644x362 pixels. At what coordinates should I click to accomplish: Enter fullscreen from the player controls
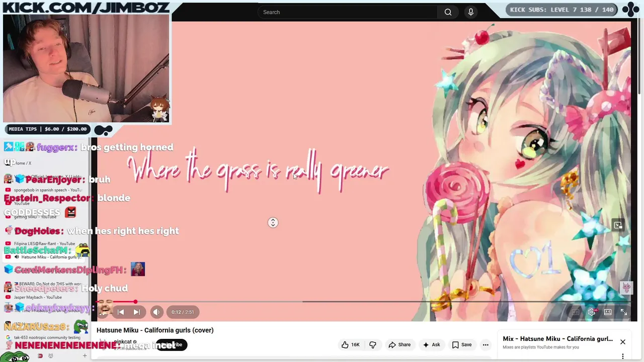coord(624,312)
